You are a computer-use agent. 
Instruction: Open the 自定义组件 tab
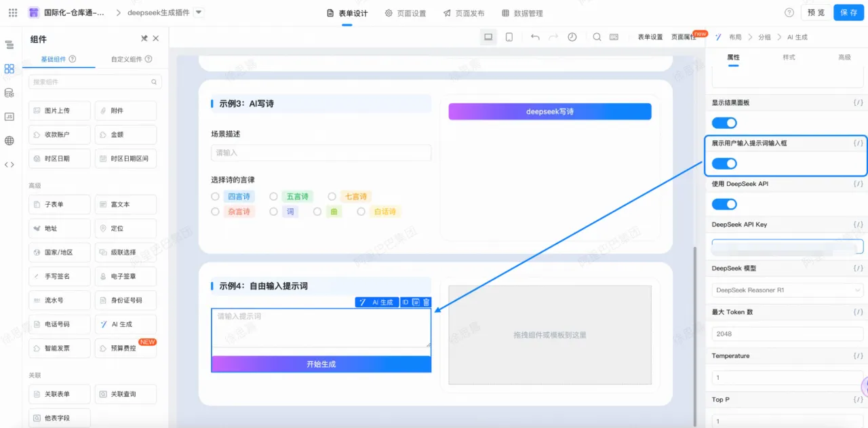(x=131, y=59)
